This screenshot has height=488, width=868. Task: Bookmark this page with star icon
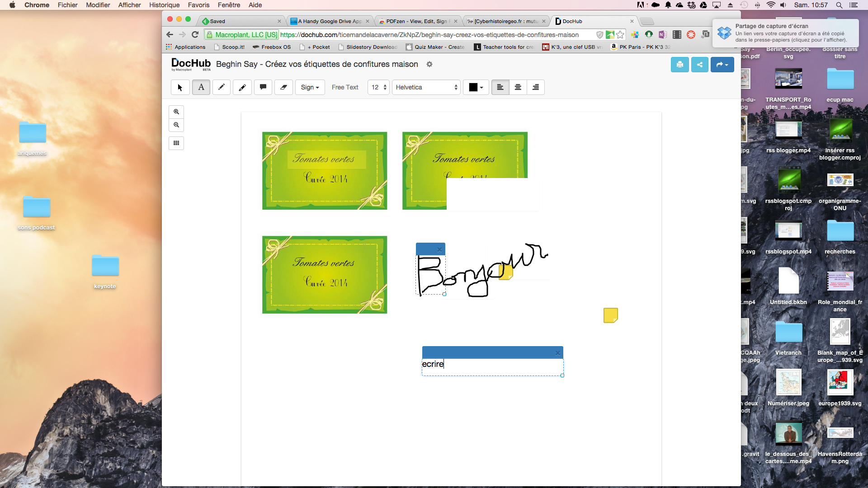[620, 35]
